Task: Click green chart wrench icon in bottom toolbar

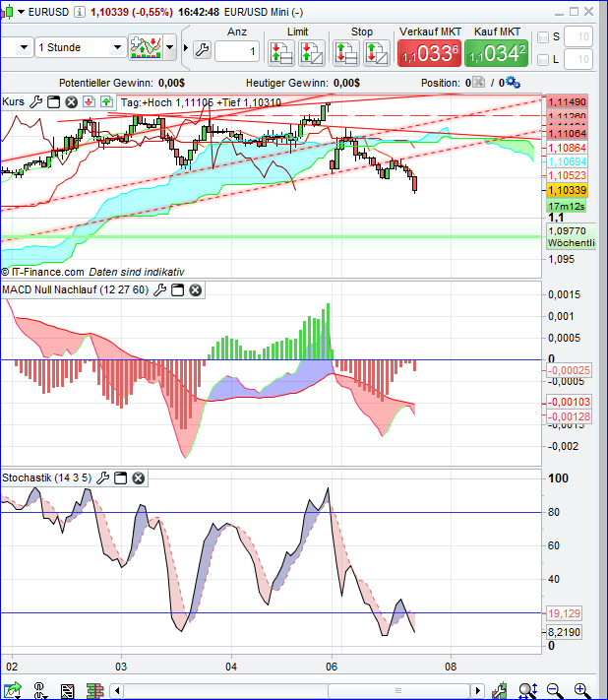Action: click(x=500, y=690)
